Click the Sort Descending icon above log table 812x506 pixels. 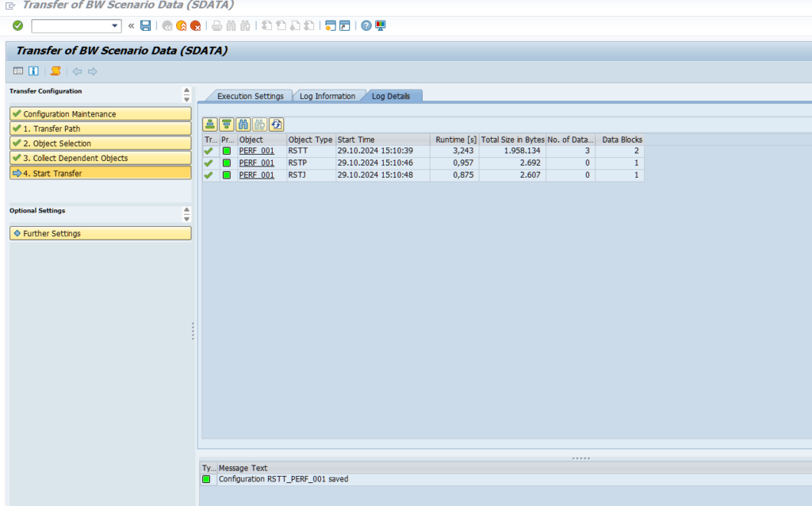point(227,124)
